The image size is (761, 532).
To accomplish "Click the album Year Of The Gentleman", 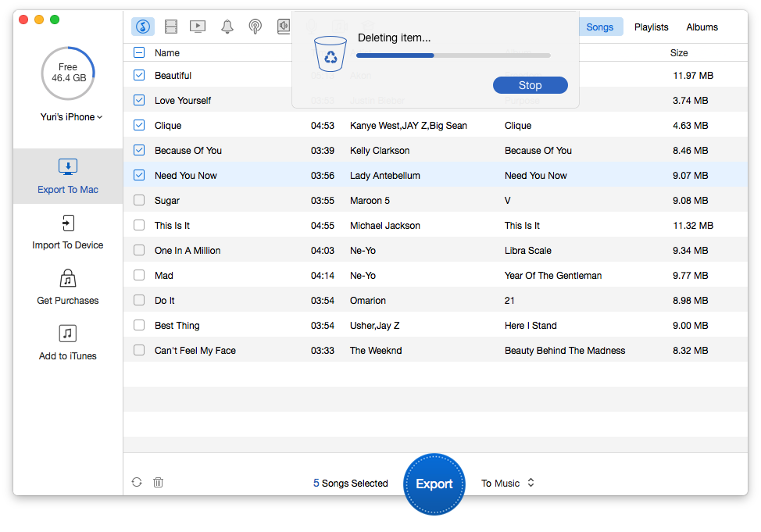I will tap(553, 275).
